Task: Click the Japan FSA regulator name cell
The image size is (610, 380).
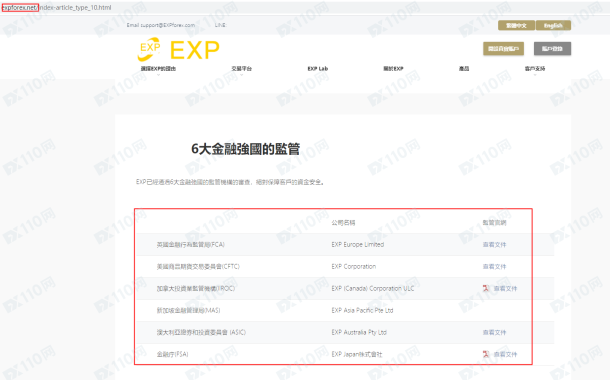Action: (x=172, y=354)
